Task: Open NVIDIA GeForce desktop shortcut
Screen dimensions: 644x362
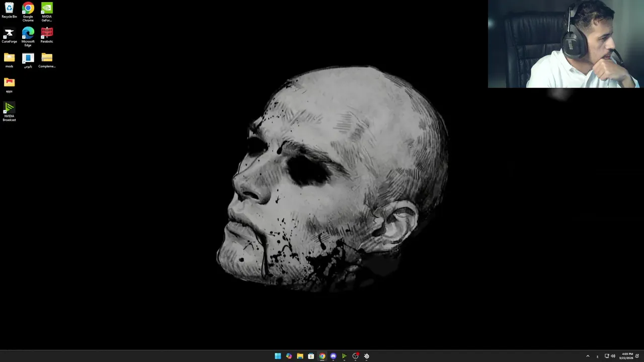Action: click(x=47, y=12)
